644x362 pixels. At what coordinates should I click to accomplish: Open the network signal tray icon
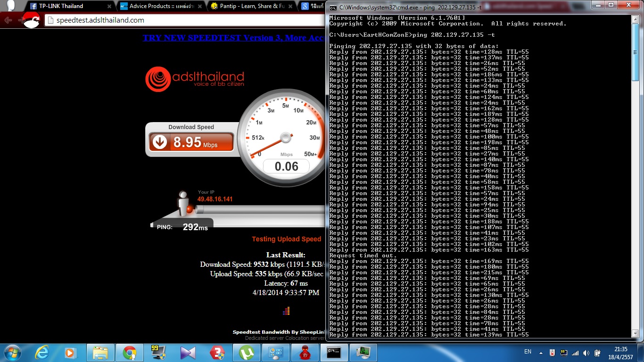575,352
